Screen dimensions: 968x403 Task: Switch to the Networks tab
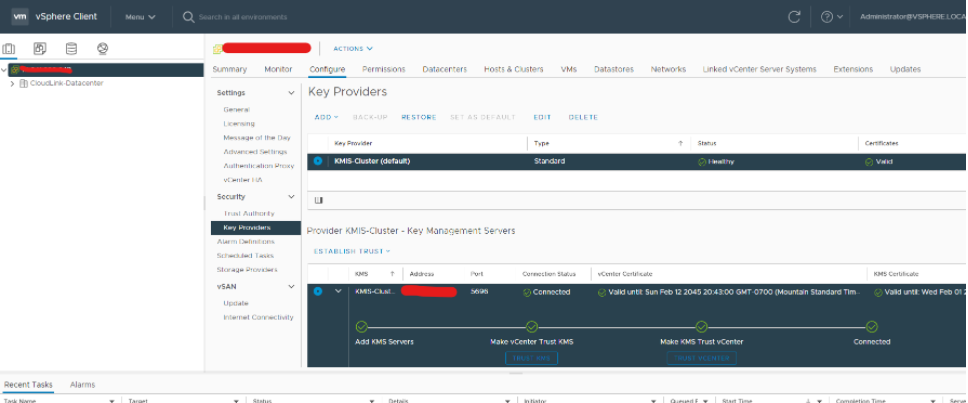(x=668, y=69)
